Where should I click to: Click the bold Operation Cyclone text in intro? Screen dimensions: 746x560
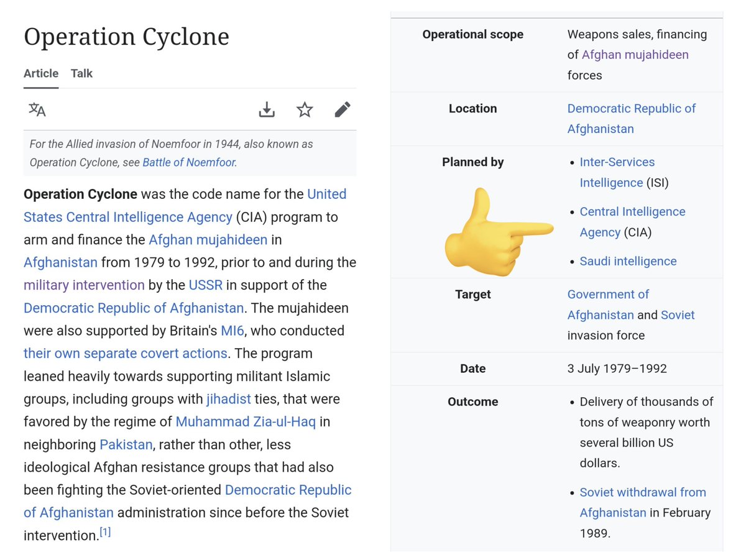point(80,194)
